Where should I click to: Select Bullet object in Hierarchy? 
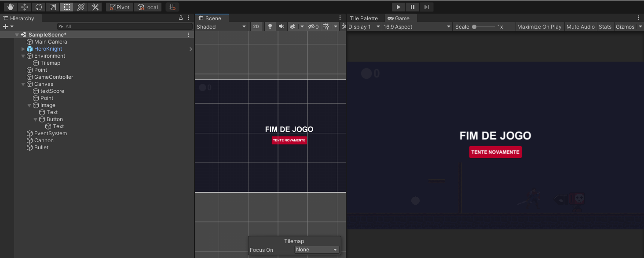click(41, 147)
